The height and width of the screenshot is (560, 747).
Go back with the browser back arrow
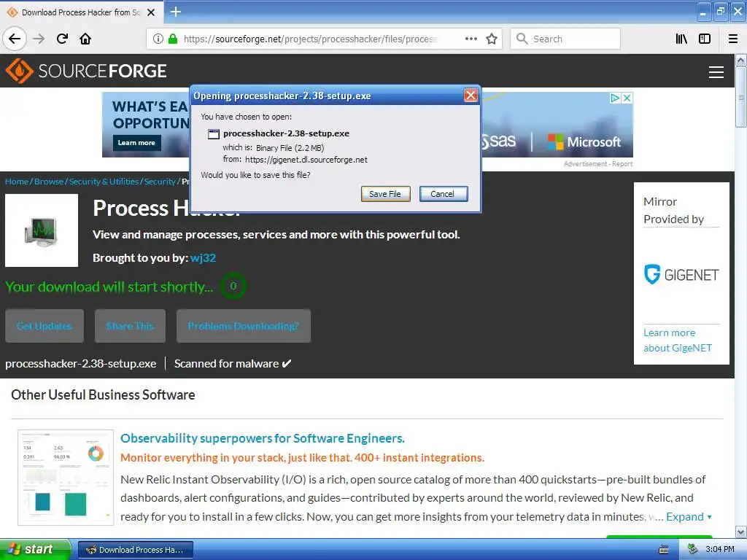(x=15, y=39)
